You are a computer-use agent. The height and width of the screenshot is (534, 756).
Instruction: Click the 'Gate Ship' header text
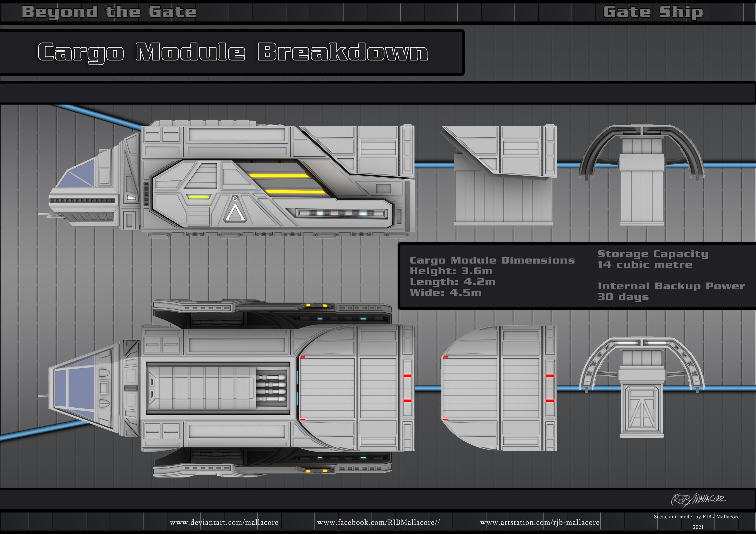pos(653,12)
